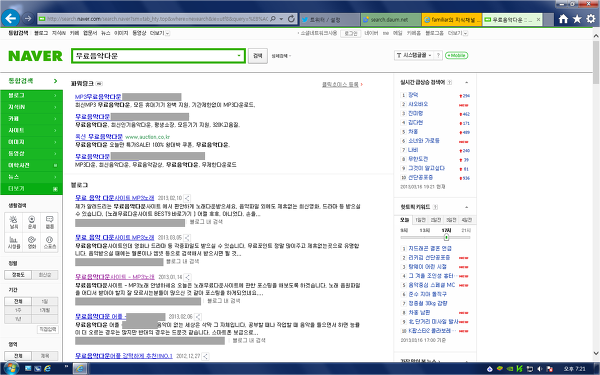Switch to the search.daum.net browser tab

point(390,19)
